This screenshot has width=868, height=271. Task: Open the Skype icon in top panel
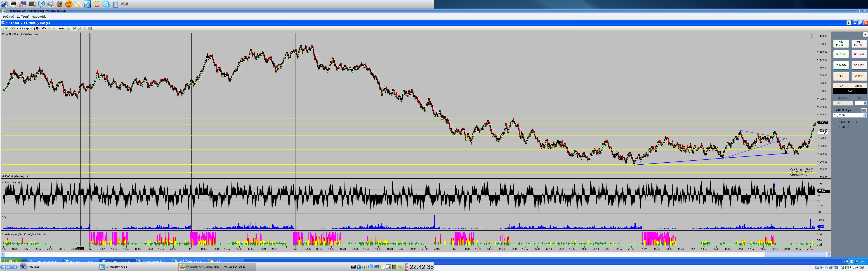click(106, 4)
